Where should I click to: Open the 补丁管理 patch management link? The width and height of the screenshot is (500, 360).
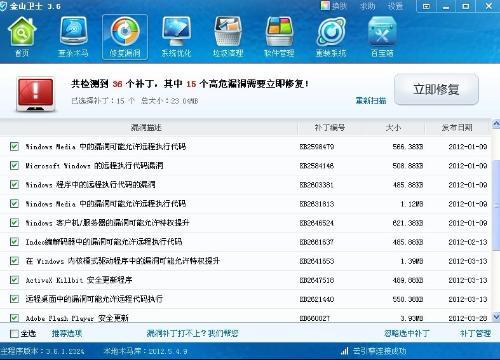(476, 333)
